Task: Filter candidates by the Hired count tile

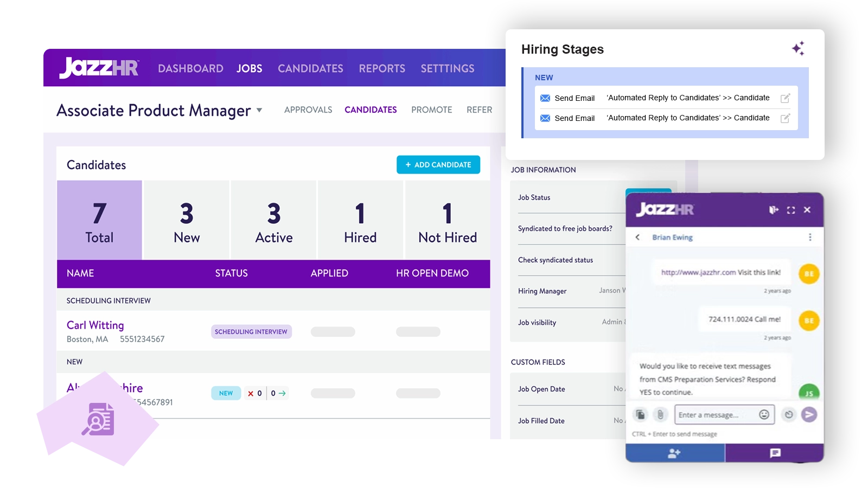Action: click(x=360, y=221)
